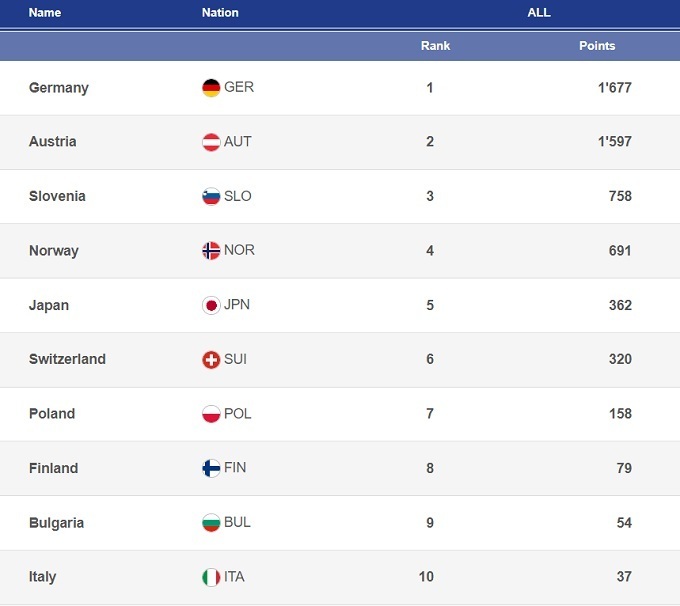This screenshot has height=606, width=680.
Task: Click the Germany flag icon
Action: 211,88
